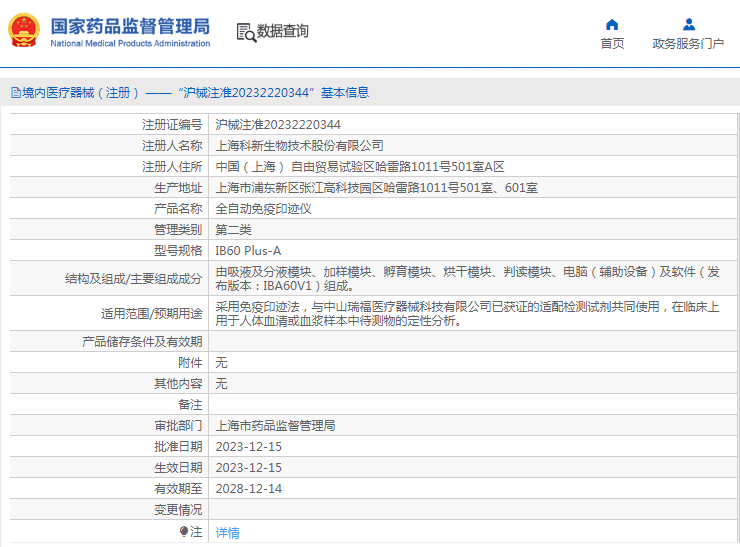Screen dimensions: 740x547
Task: Click the lightbulb icon beside 注
Action: (x=184, y=532)
